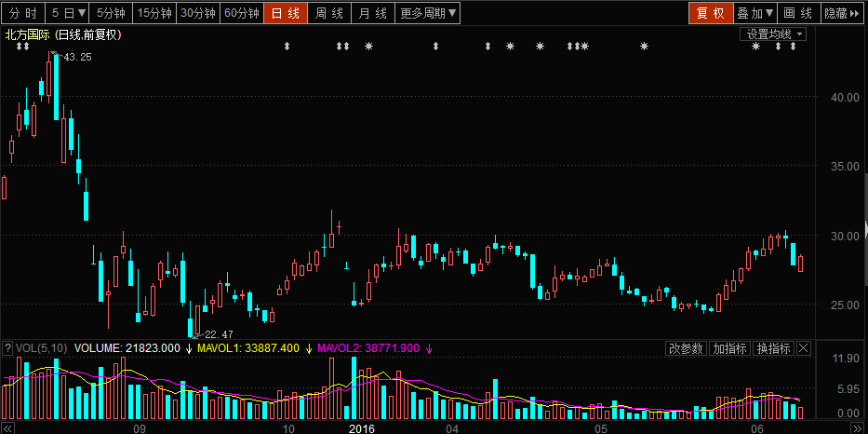Select the 60分钟 period tab
868x434 pixels.
[x=241, y=13]
